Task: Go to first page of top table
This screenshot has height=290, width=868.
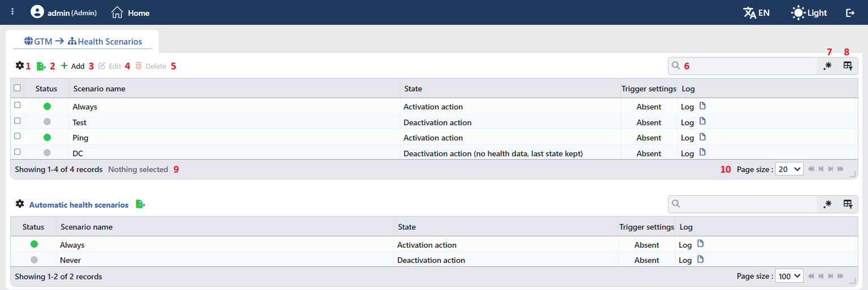Action: [x=811, y=169]
